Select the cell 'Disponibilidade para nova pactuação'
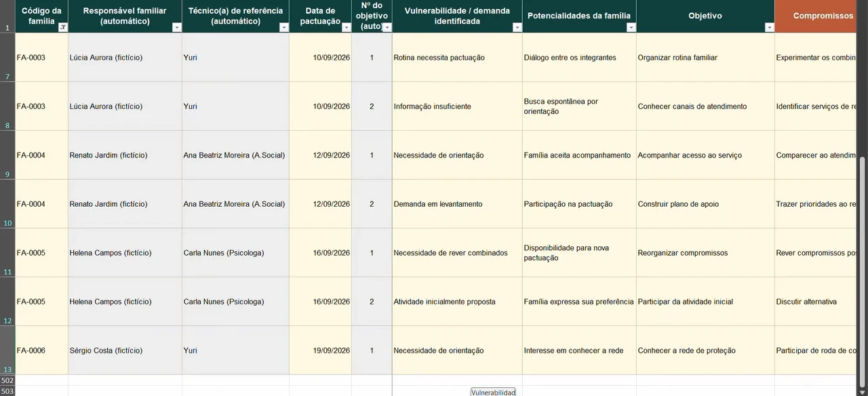 pyautogui.click(x=579, y=253)
